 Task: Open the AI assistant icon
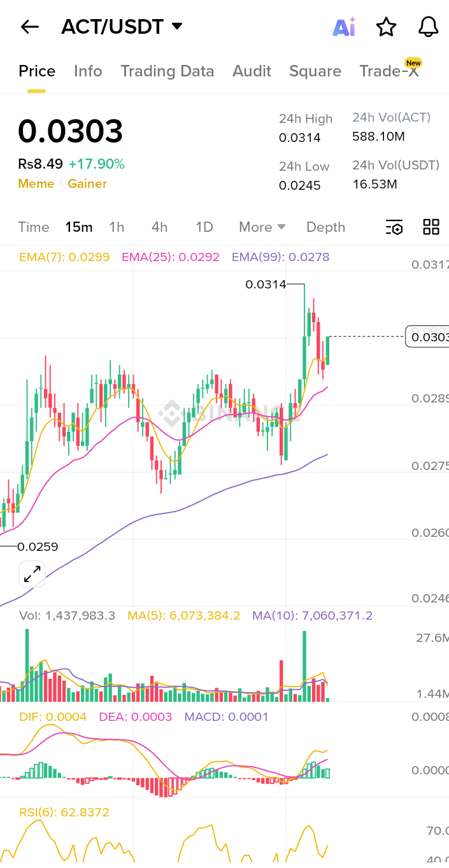pos(344,27)
